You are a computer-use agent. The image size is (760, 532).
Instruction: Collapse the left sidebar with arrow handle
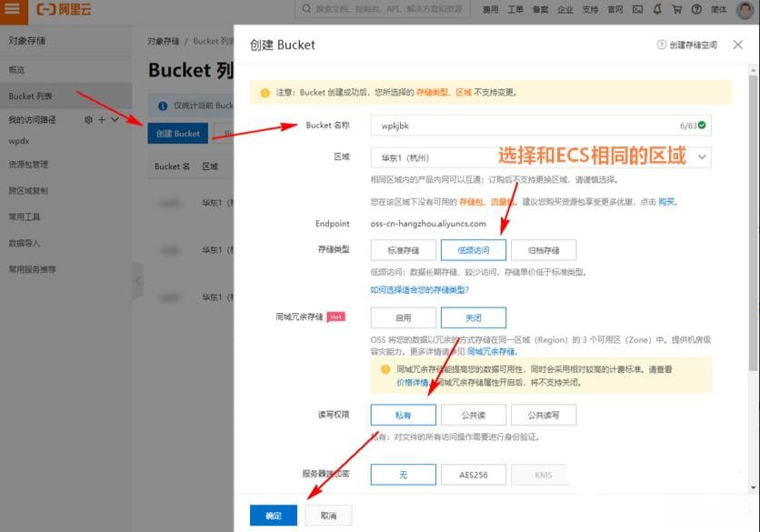click(138, 280)
